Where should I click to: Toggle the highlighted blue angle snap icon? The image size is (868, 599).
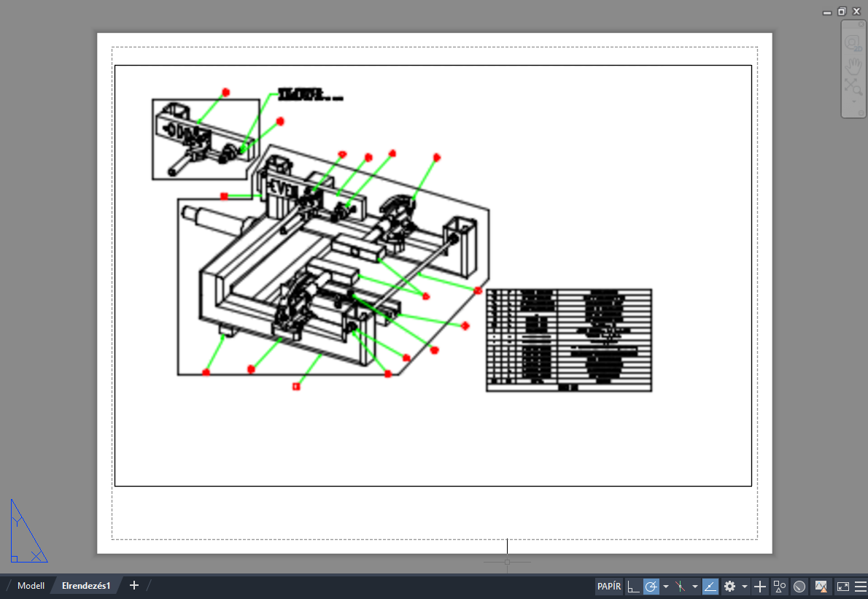(710, 587)
